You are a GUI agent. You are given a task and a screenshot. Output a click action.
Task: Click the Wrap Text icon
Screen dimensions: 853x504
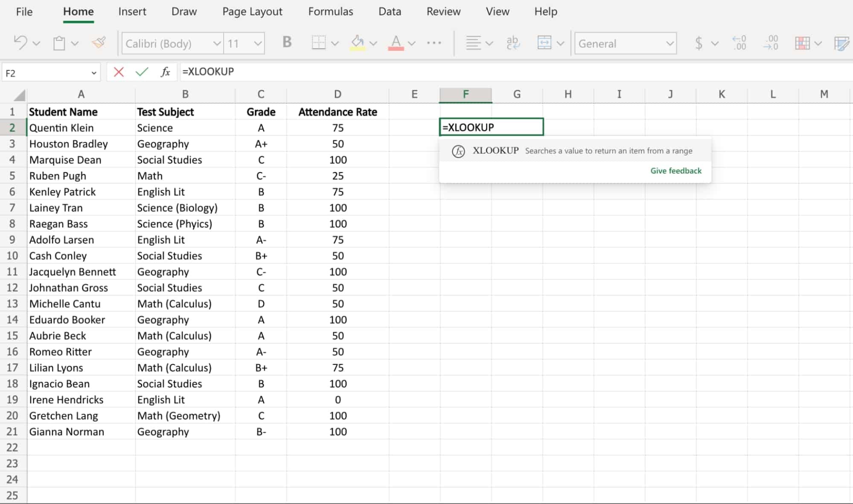point(512,43)
